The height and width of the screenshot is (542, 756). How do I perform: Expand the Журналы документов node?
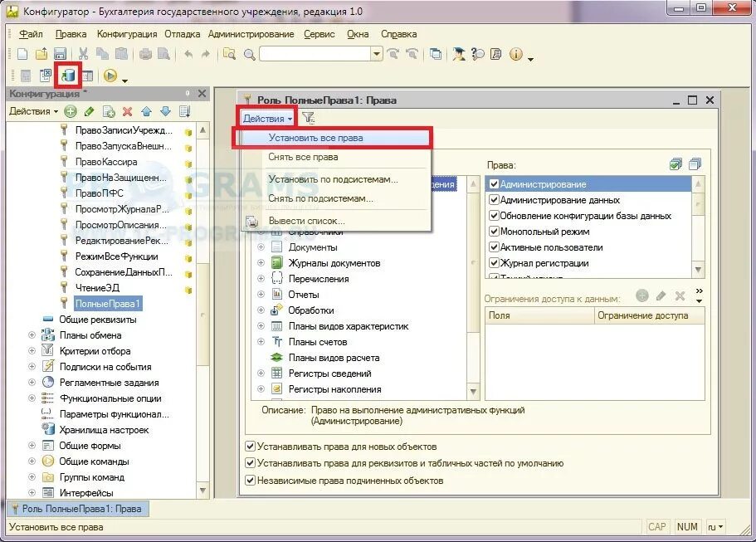tap(261, 263)
